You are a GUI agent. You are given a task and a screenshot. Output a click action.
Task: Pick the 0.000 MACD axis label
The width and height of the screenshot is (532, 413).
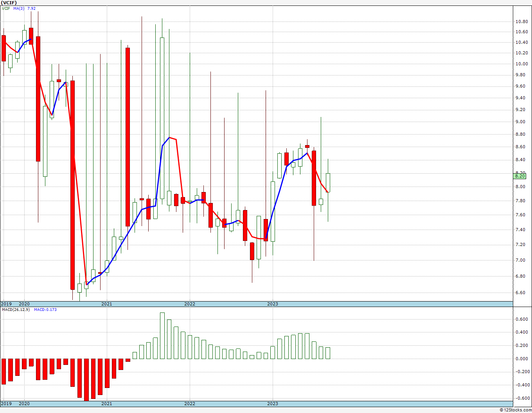[x=522, y=359]
